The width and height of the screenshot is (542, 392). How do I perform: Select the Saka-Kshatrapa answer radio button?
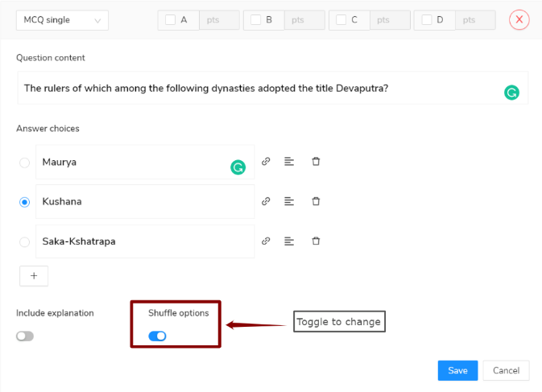[24, 241]
